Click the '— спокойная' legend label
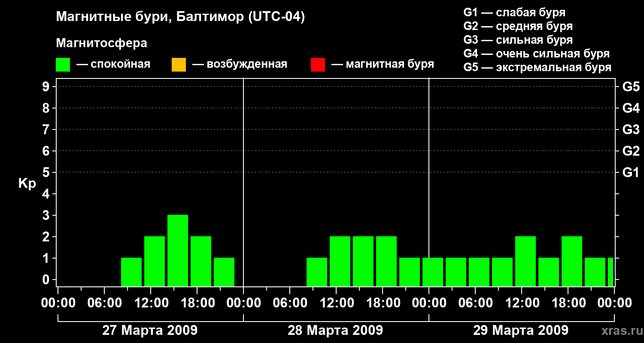The image size is (644, 343). (113, 64)
